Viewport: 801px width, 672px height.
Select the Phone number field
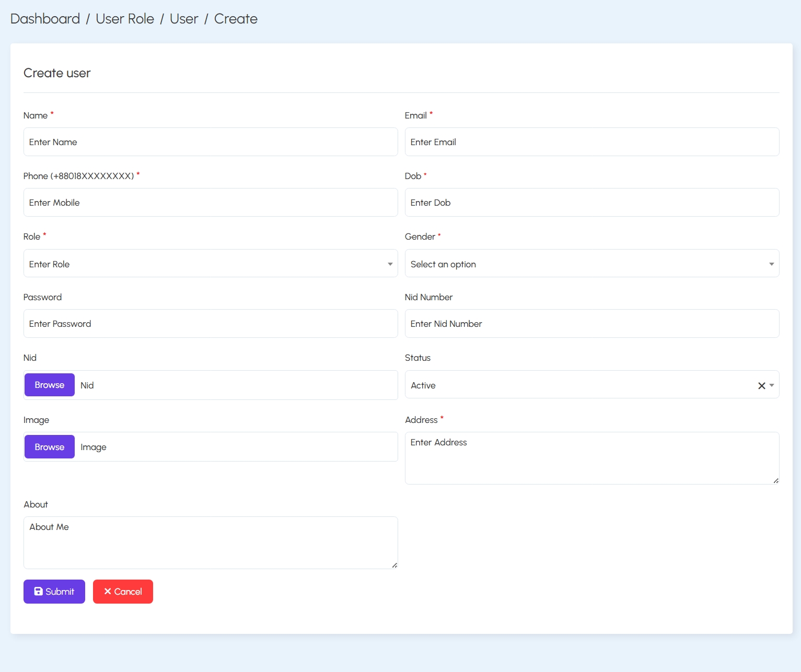point(211,203)
